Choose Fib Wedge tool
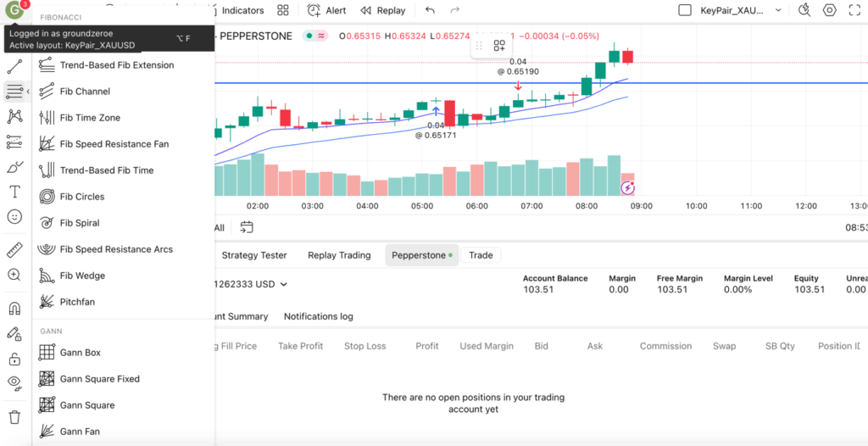Image resolution: width=868 pixels, height=446 pixels. [123, 276]
